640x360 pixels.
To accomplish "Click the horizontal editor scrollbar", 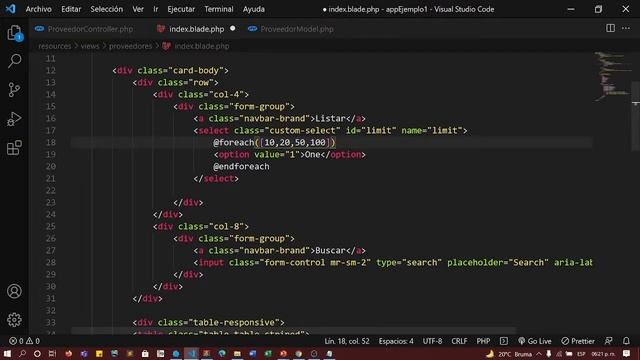I will [294, 330].
